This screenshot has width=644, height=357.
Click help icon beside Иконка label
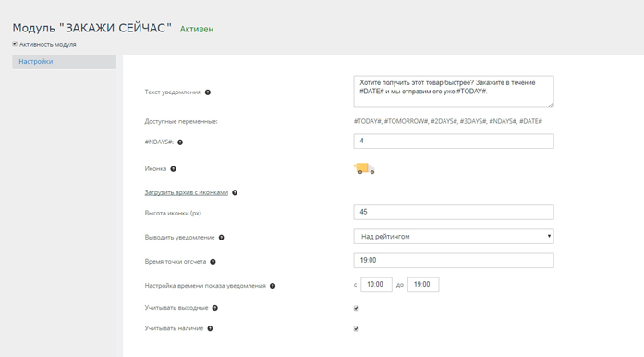(x=174, y=169)
